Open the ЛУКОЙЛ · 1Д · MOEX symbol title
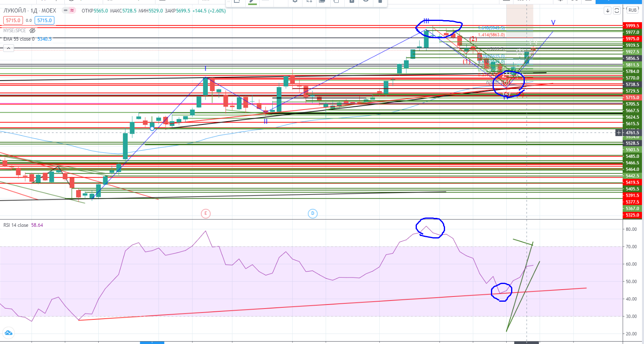This screenshot has height=344, width=644. point(30,10)
